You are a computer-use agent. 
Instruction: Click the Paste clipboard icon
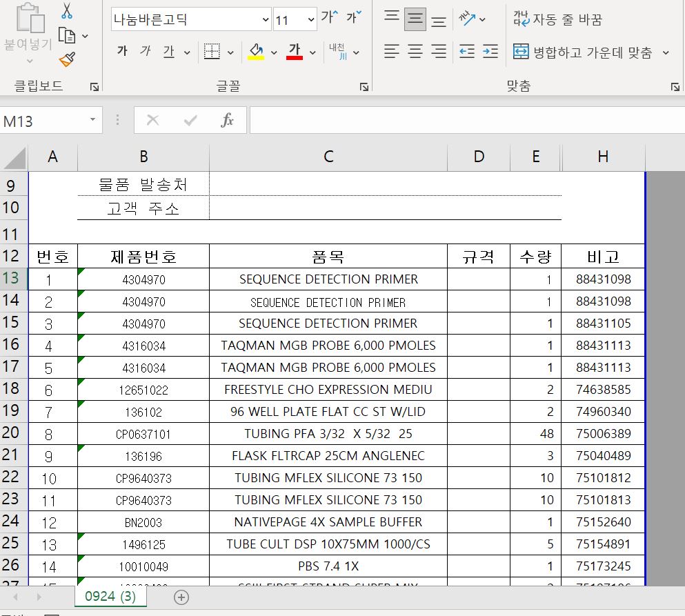pyautogui.click(x=30, y=18)
